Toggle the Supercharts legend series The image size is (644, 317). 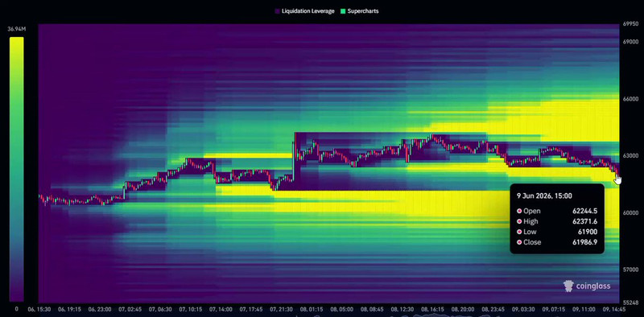click(359, 11)
